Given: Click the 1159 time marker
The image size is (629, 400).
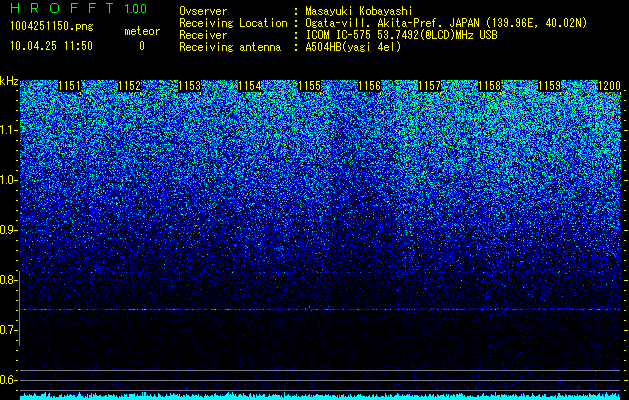Looking at the screenshot, I should (x=550, y=86).
